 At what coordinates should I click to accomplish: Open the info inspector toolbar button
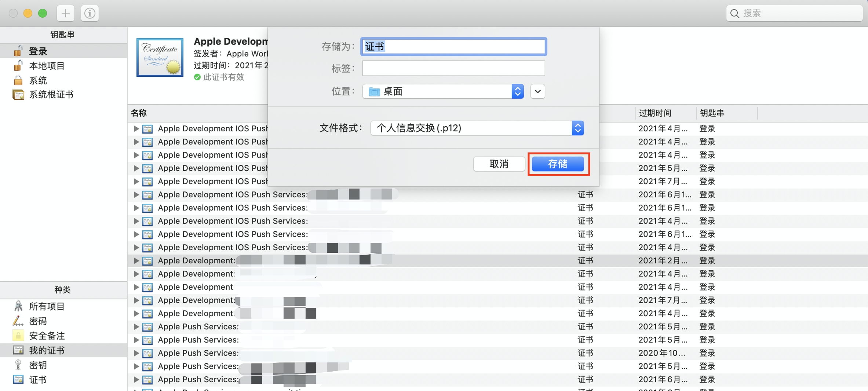[90, 13]
